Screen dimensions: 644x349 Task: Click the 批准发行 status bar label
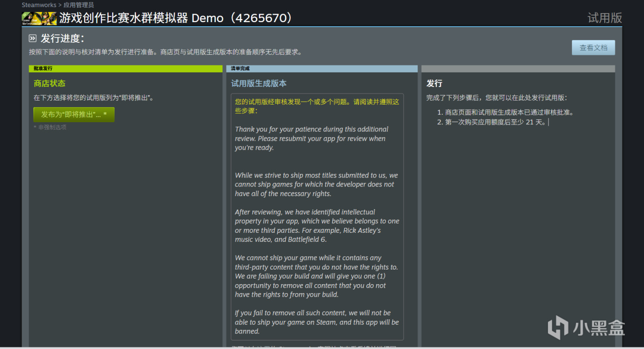(x=43, y=68)
